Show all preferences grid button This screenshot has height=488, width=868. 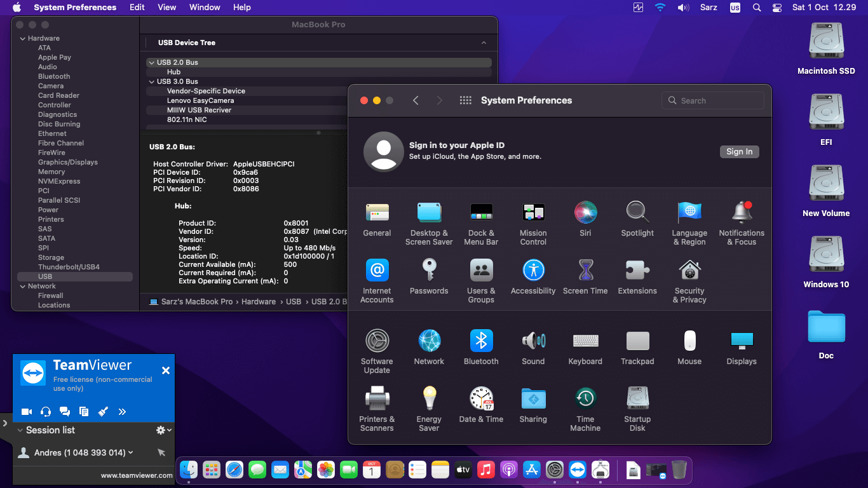click(465, 100)
